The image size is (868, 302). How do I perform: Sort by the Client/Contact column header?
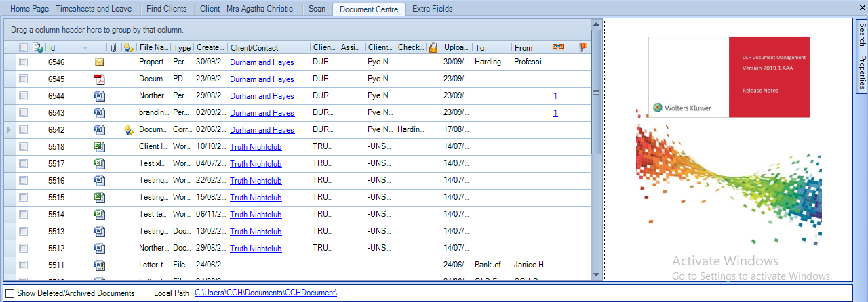(269, 47)
